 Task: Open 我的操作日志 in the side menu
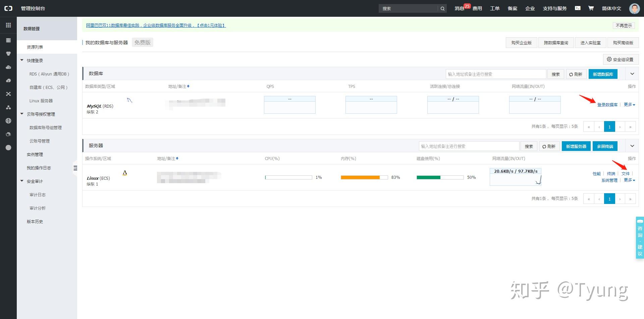[39, 168]
